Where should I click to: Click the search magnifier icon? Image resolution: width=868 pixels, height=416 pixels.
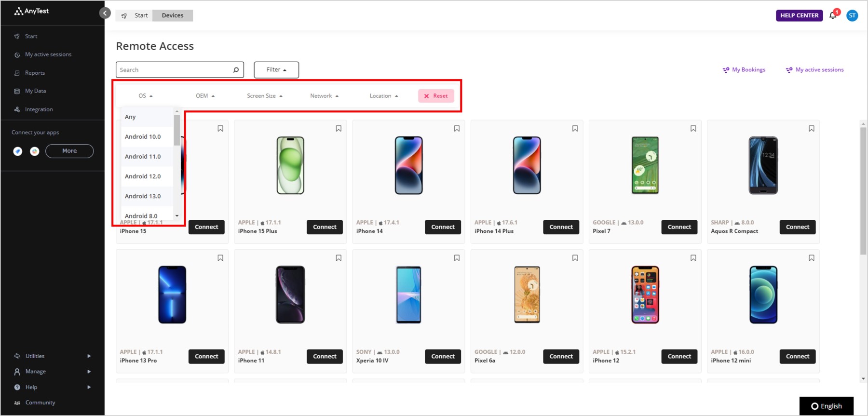coord(236,70)
